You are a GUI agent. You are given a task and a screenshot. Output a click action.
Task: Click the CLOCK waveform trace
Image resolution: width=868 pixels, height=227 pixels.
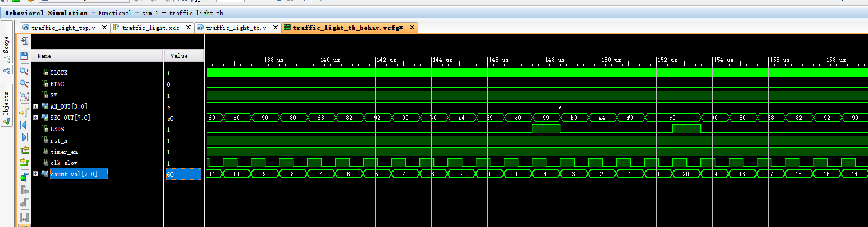click(537, 73)
